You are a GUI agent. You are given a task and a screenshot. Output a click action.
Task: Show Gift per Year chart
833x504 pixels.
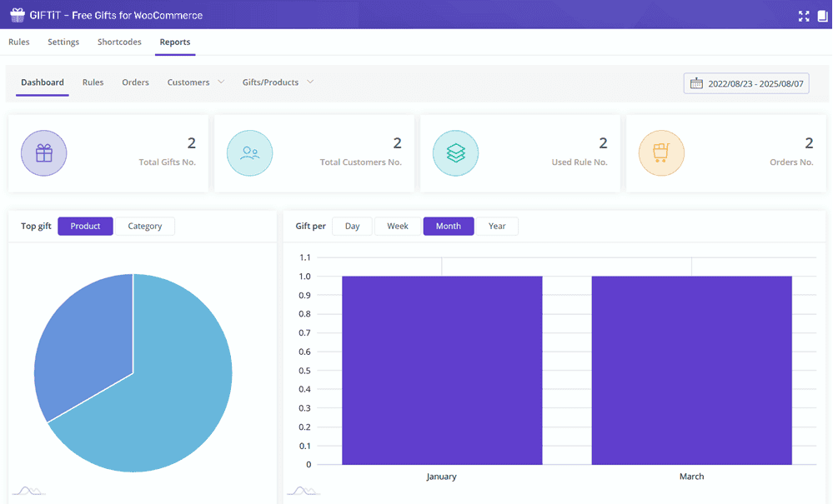pyautogui.click(x=497, y=226)
